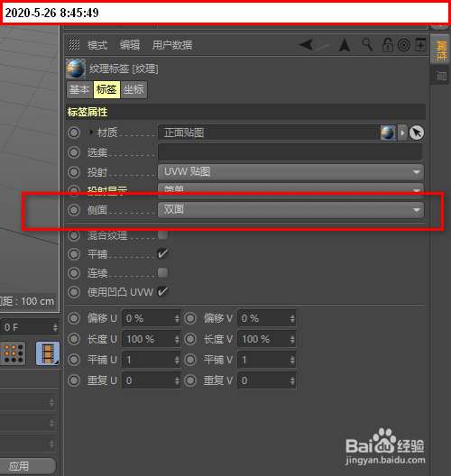Open the 模式 menu
451x476 pixels.
coord(97,45)
